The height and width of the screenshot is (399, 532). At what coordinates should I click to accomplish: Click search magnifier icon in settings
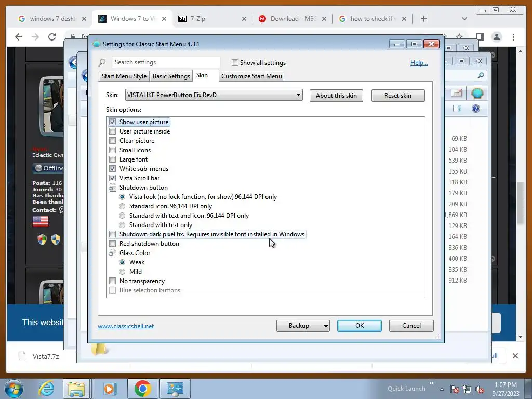point(102,62)
